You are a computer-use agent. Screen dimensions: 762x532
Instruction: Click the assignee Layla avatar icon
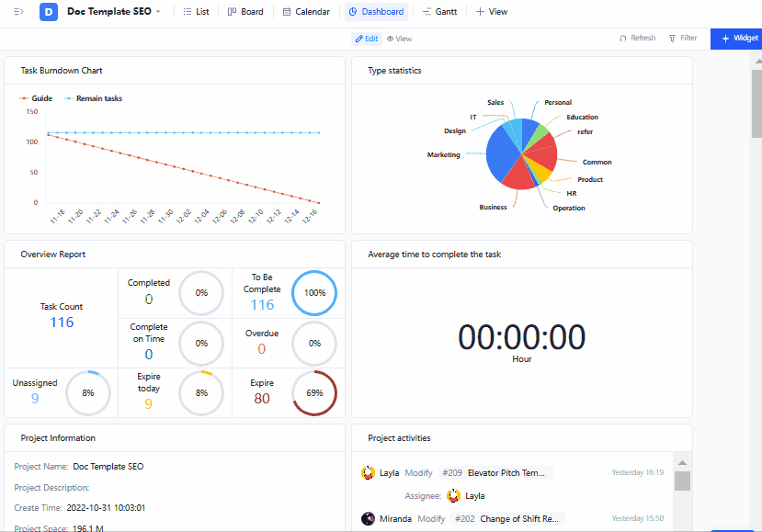453,496
